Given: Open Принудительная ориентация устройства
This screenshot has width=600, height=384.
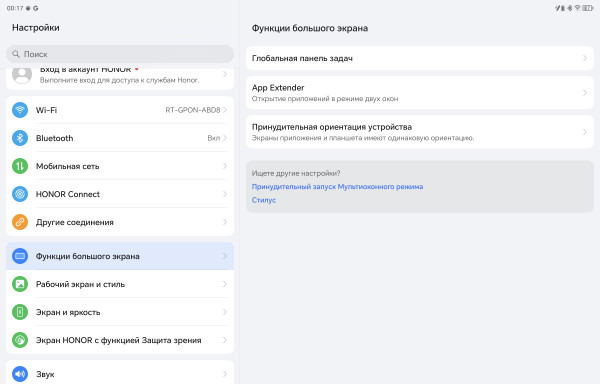Looking at the screenshot, I should click(x=420, y=132).
